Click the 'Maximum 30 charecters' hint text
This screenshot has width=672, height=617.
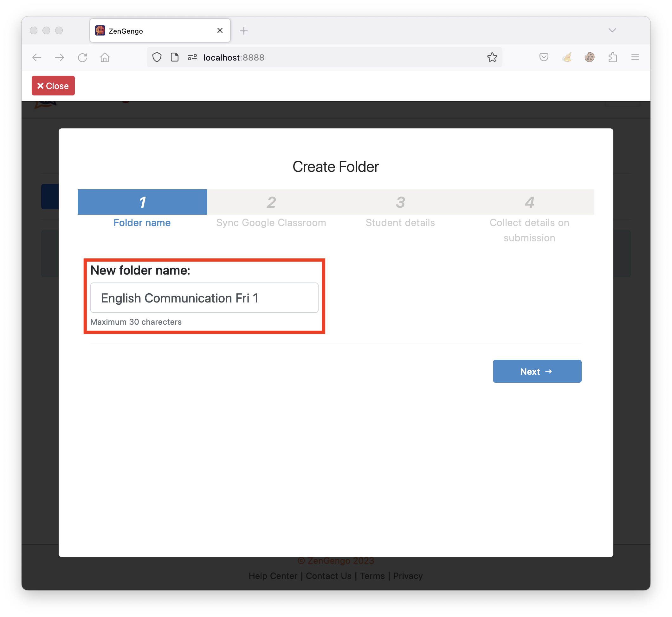tap(136, 322)
